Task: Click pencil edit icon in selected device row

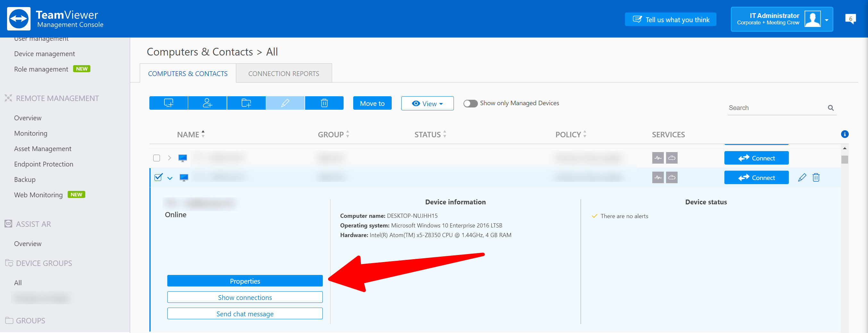Action: [x=802, y=177]
